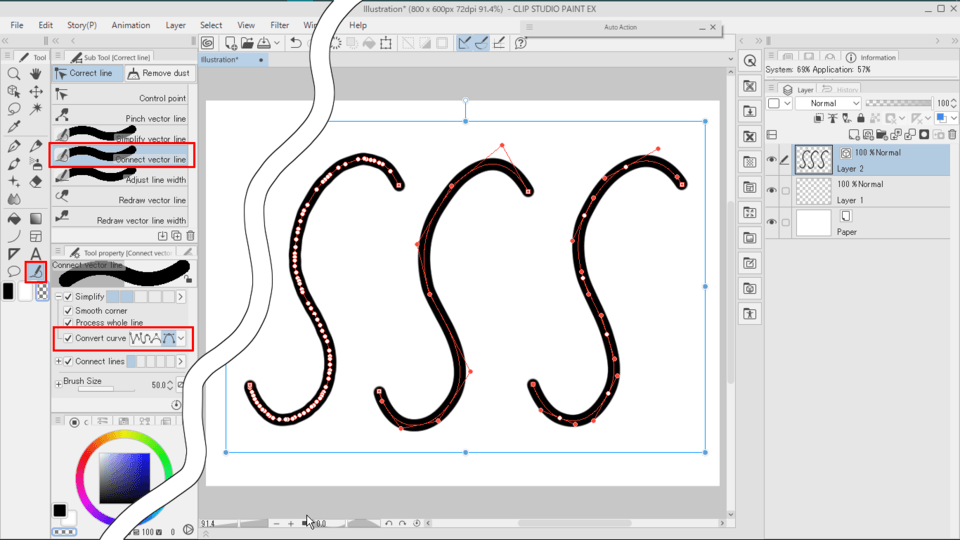Image resolution: width=960 pixels, height=540 pixels.
Task: Select the Remove dust sub tool group
Action: [159, 73]
